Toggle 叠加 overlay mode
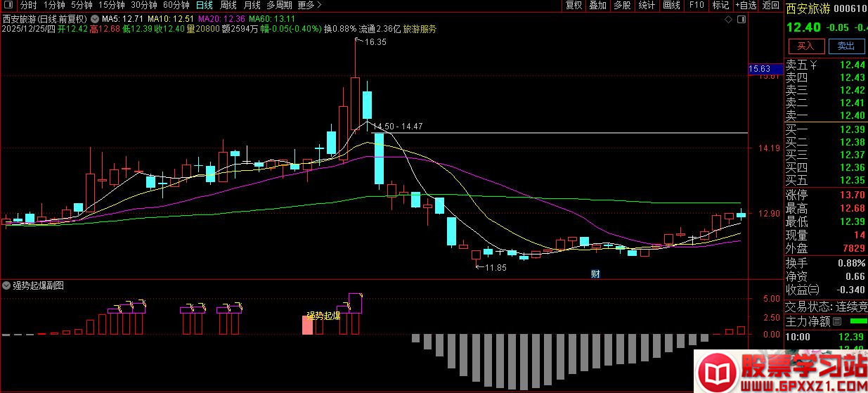 597,6
